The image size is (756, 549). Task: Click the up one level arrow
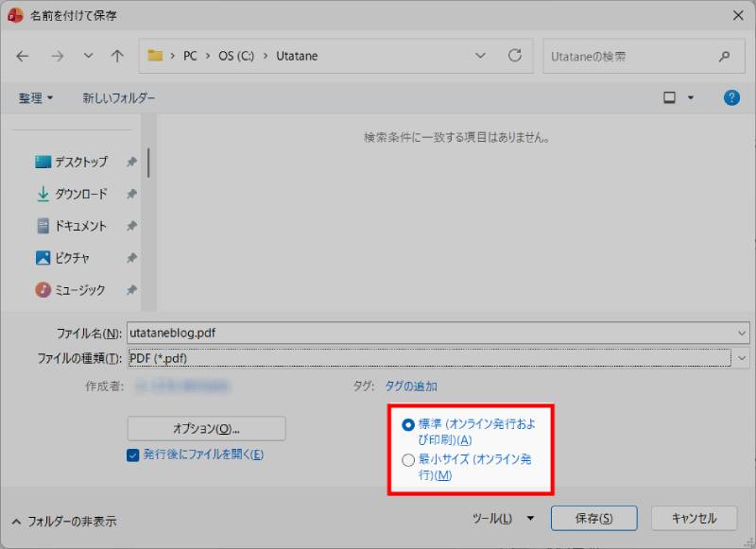coord(117,56)
